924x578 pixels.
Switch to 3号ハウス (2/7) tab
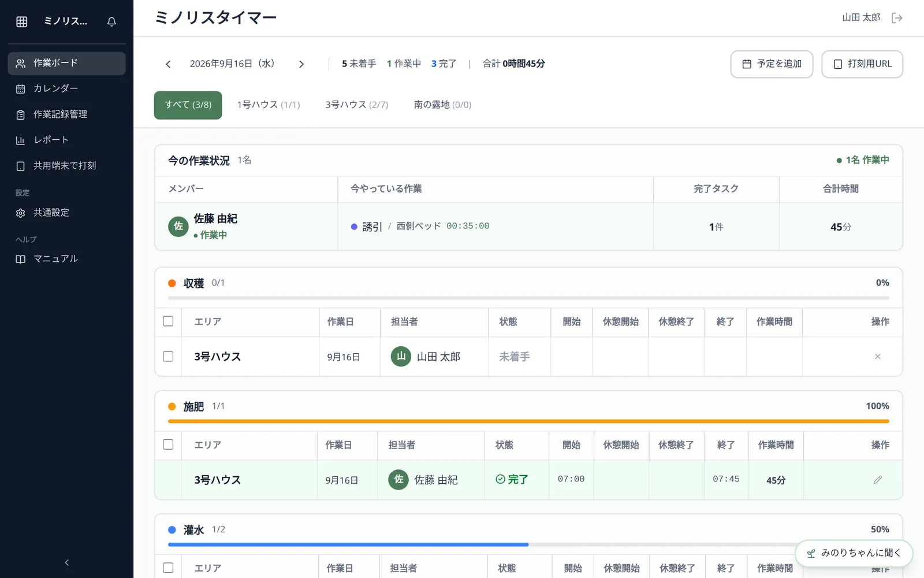(x=356, y=105)
